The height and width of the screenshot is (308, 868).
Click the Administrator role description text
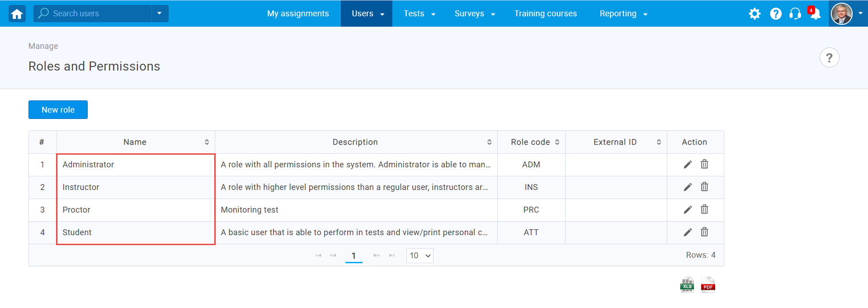[x=356, y=165]
